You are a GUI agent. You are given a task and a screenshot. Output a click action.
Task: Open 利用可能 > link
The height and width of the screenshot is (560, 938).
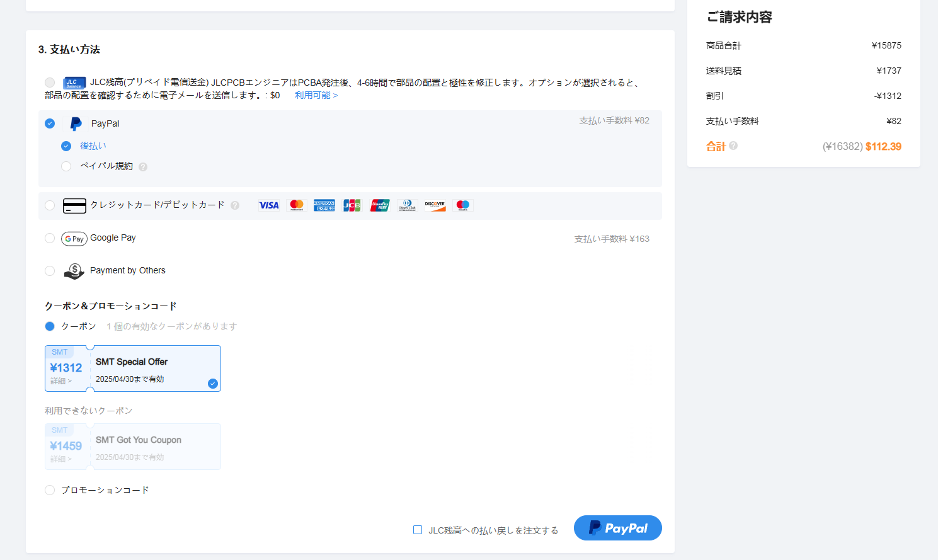(x=316, y=95)
